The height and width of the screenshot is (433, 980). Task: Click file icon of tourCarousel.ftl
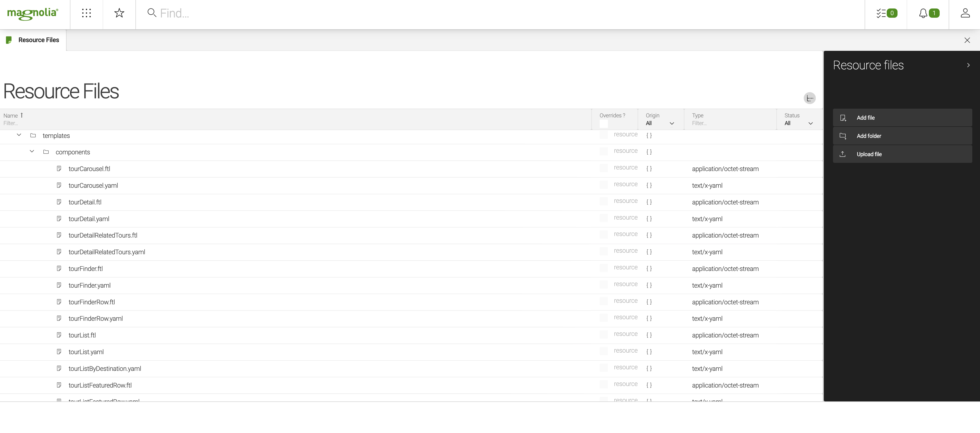click(59, 168)
